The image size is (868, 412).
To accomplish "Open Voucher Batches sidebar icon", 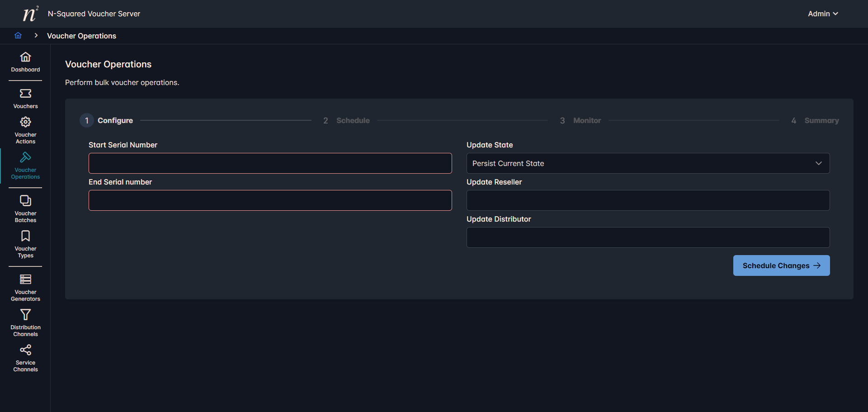I will (25, 201).
